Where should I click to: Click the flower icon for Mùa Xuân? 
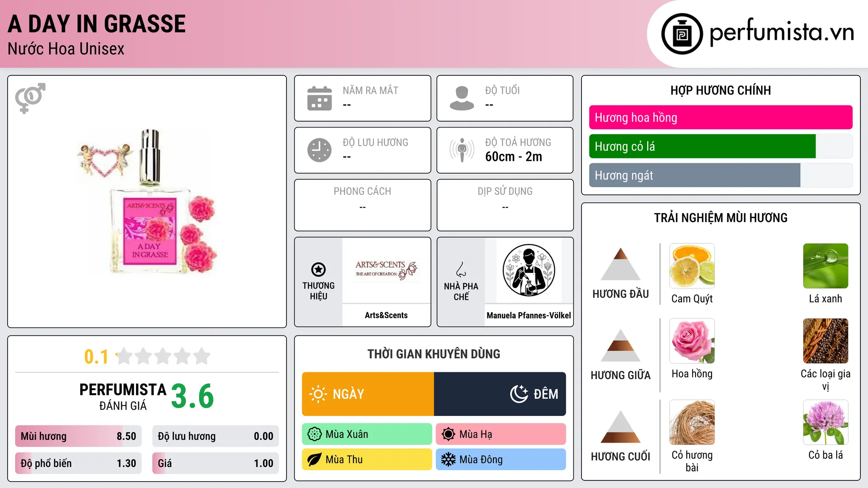pyautogui.click(x=314, y=434)
